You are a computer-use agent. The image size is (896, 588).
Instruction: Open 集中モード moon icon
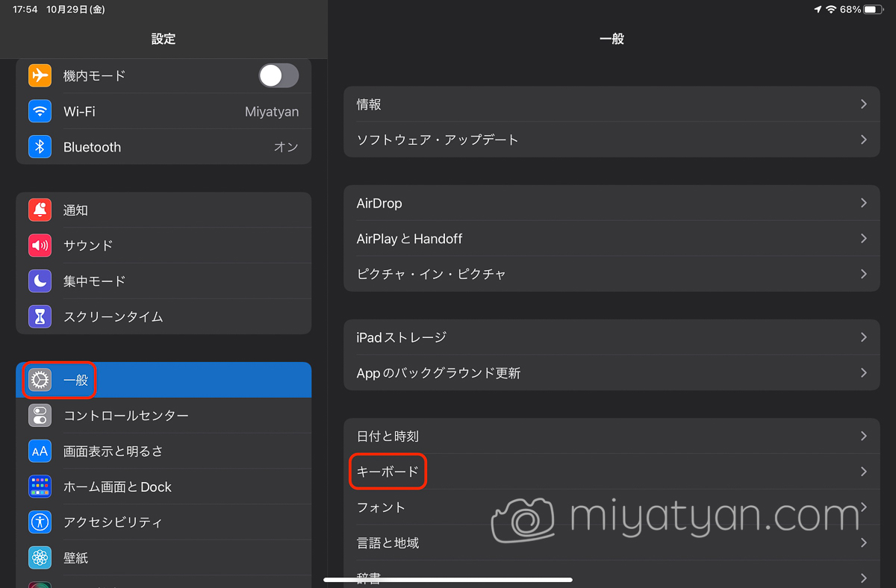tap(40, 281)
